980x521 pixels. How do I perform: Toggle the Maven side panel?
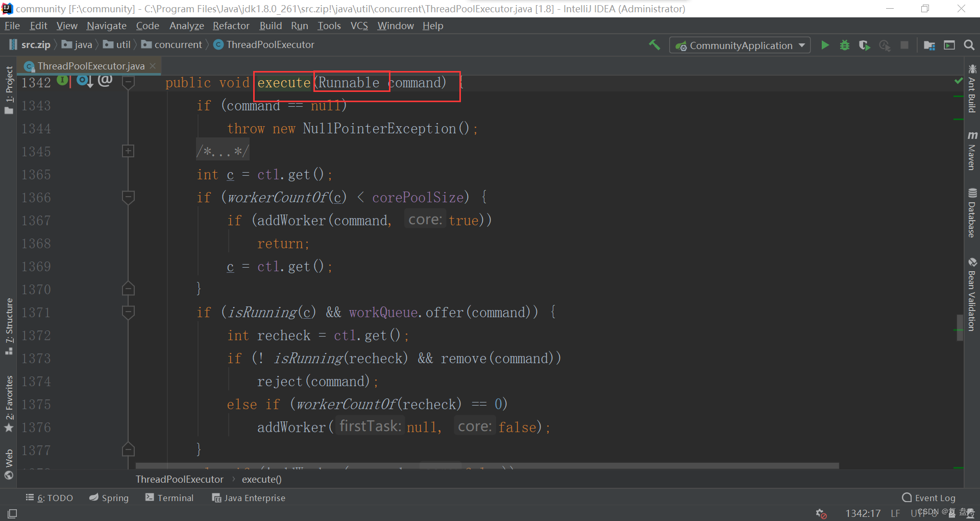[x=972, y=150]
